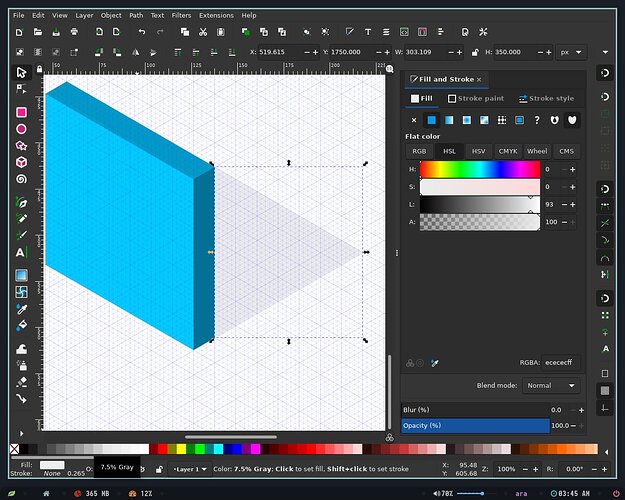
Task: Select the Mesh gradient tool
Action: point(22,292)
